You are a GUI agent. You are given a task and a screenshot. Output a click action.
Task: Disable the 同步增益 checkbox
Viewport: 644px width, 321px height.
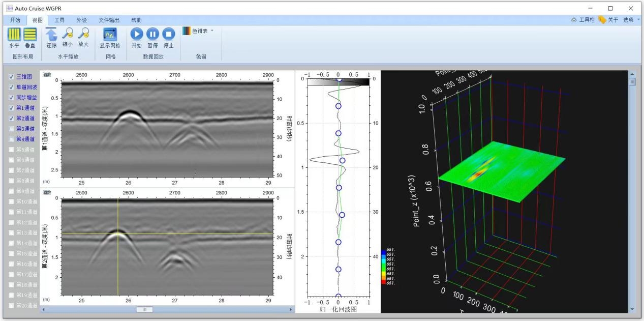pyautogui.click(x=11, y=97)
